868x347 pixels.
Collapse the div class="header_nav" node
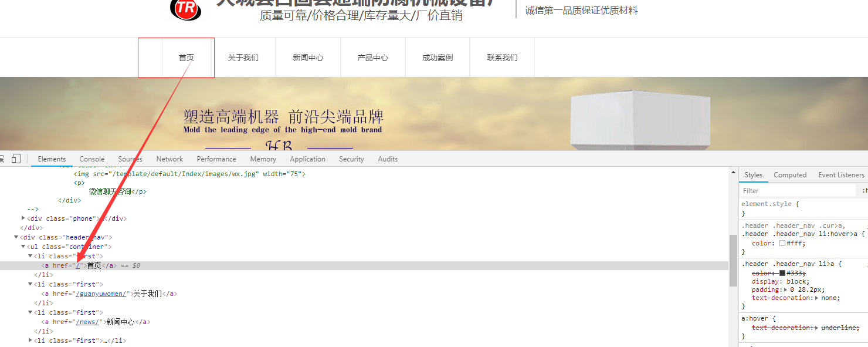[x=16, y=237]
